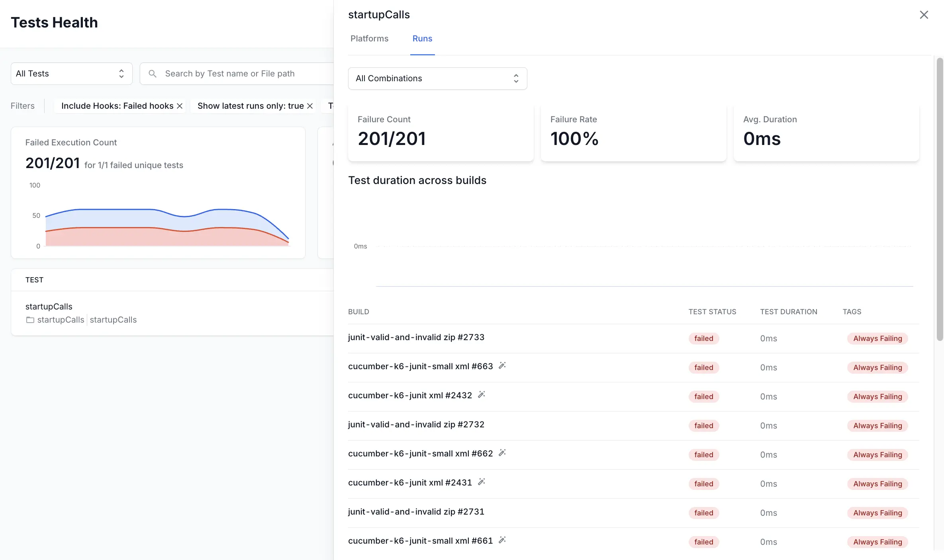
Task: Open build cucumber-k6-junit xml #2432
Action: pos(410,396)
